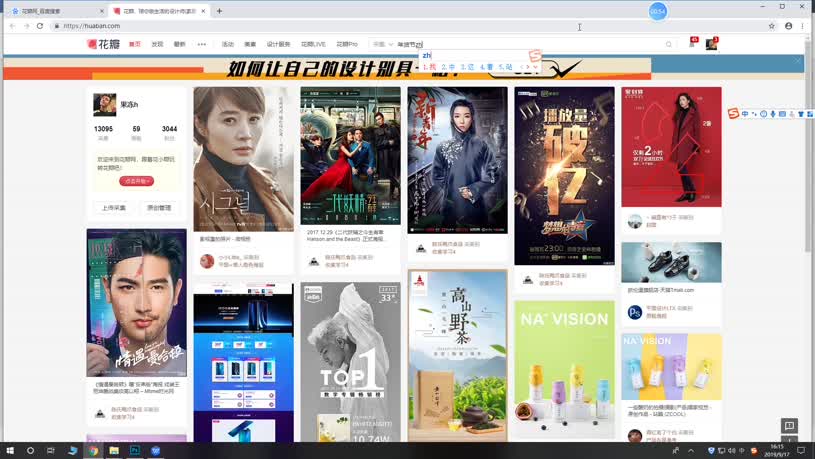This screenshot has height=459, width=815.
Task: Select first IME candidate 找
Action: (x=429, y=67)
